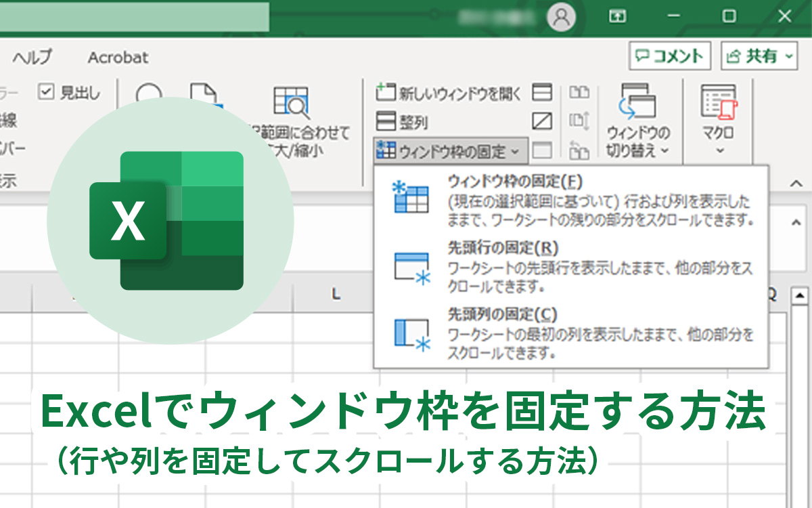The height and width of the screenshot is (508, 812).
Task: Minimize the Excel window
Action: click(x=674, y=16)
